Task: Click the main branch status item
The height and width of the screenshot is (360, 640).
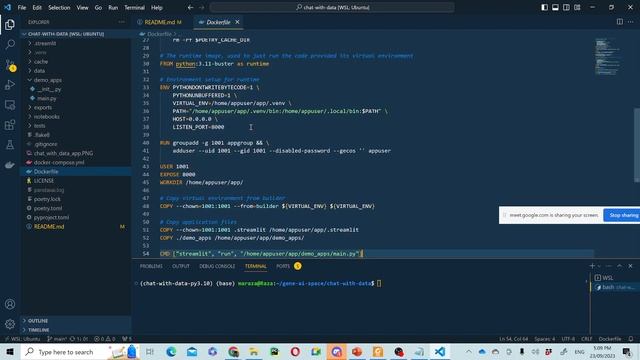Action: (x=57, y=339)
